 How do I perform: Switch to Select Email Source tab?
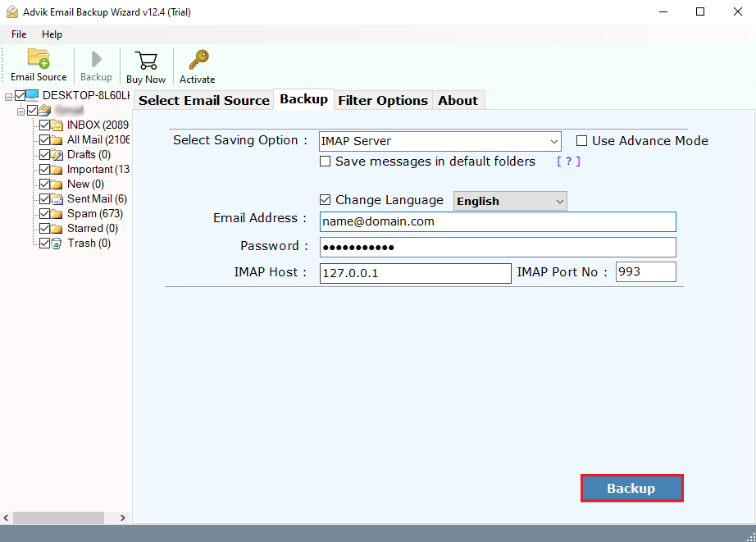point(204,100)
